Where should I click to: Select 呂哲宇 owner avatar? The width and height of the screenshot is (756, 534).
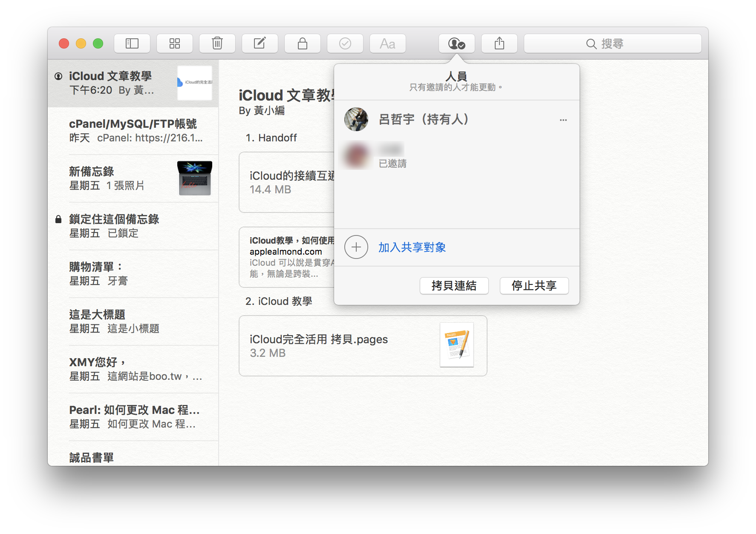[x=356, y=119]
